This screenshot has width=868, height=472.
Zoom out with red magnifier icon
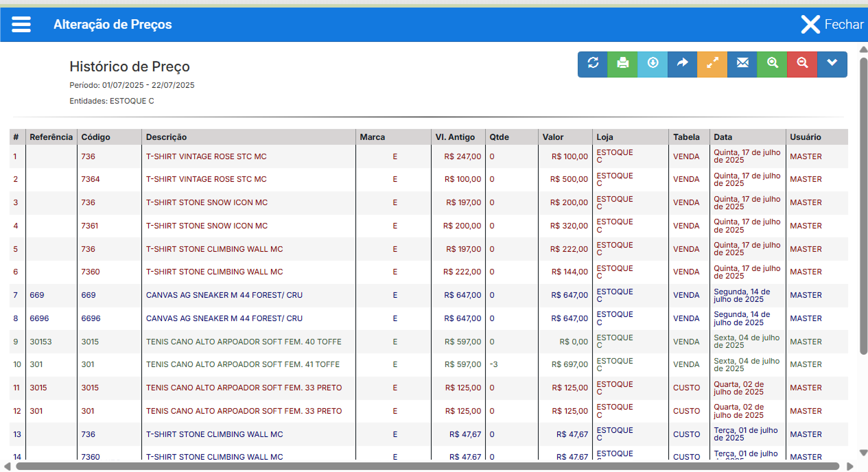802,64
